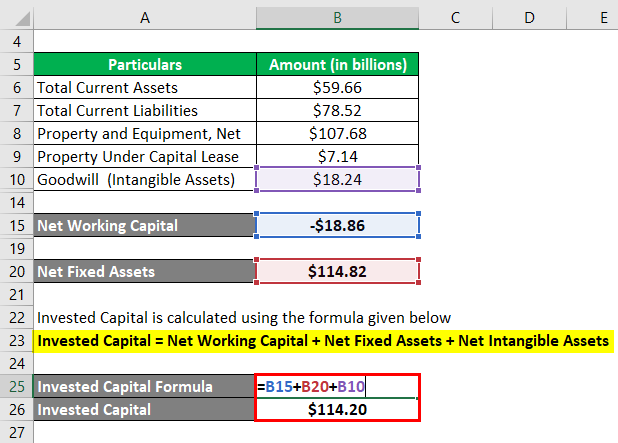
Task: Click the Amount (in billions) header cell
Action: (x=337, y=64)
